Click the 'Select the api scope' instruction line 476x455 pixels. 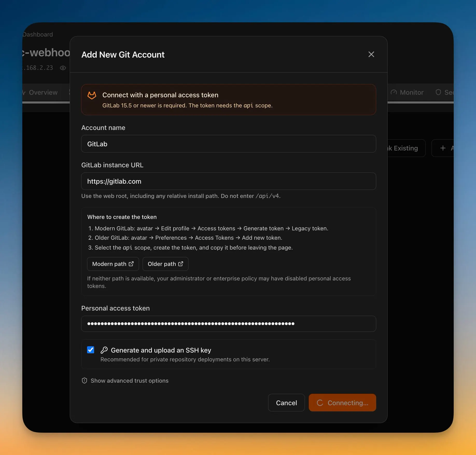190,247
